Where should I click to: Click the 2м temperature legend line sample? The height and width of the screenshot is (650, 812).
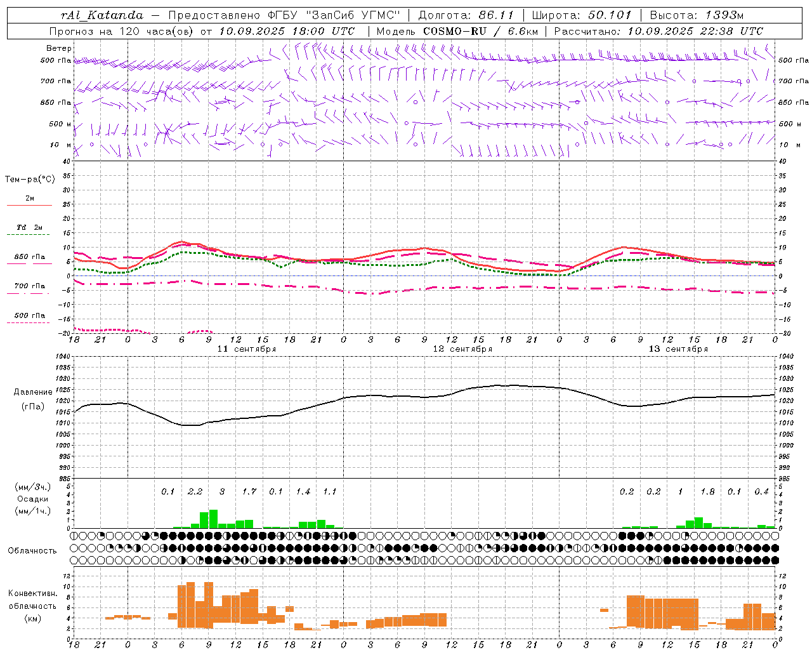tap(29, 205)
